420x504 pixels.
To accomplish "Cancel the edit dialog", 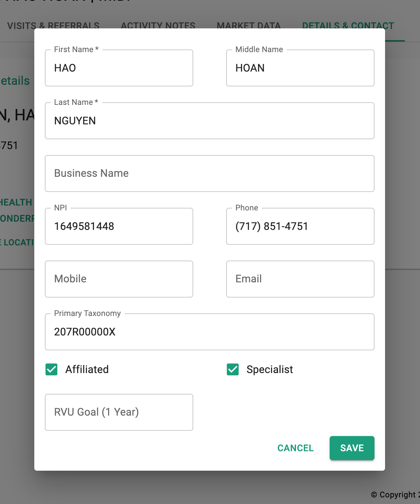I will pos(295,448).
